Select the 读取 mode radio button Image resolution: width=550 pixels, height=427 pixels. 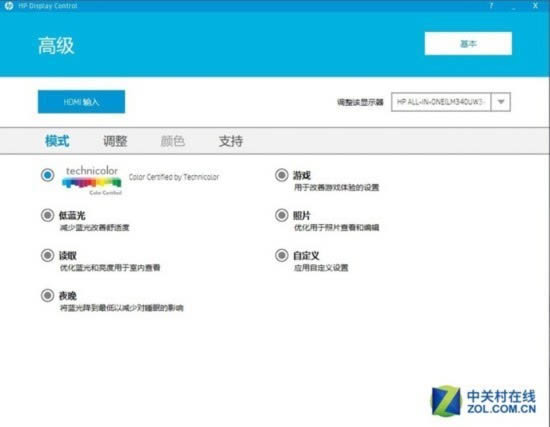[x=47, y=255]
